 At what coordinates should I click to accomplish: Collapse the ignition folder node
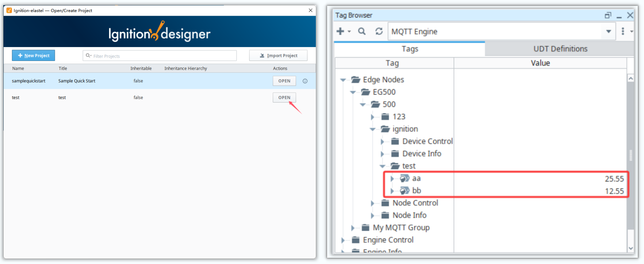pos(372,129)
